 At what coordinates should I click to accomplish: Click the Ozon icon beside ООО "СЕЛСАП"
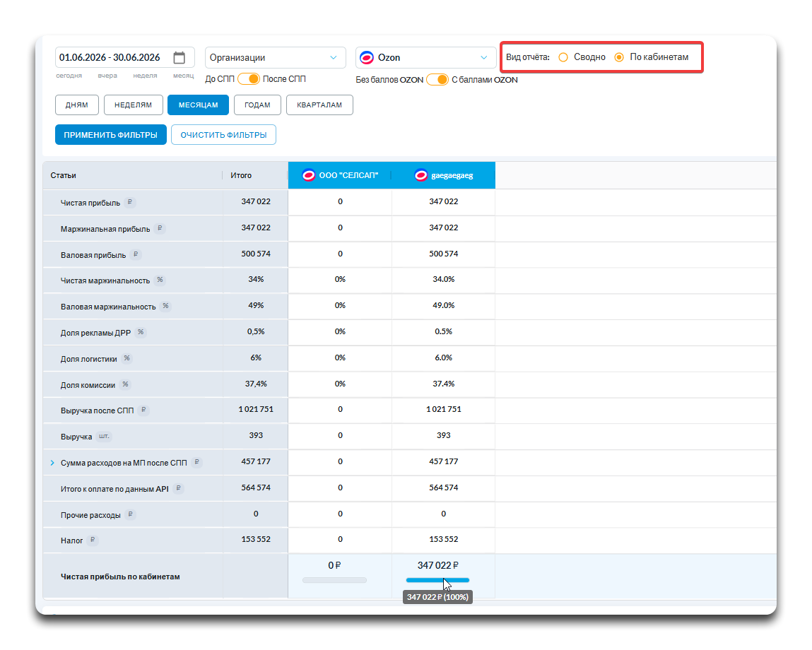click(x=309, y=176)
